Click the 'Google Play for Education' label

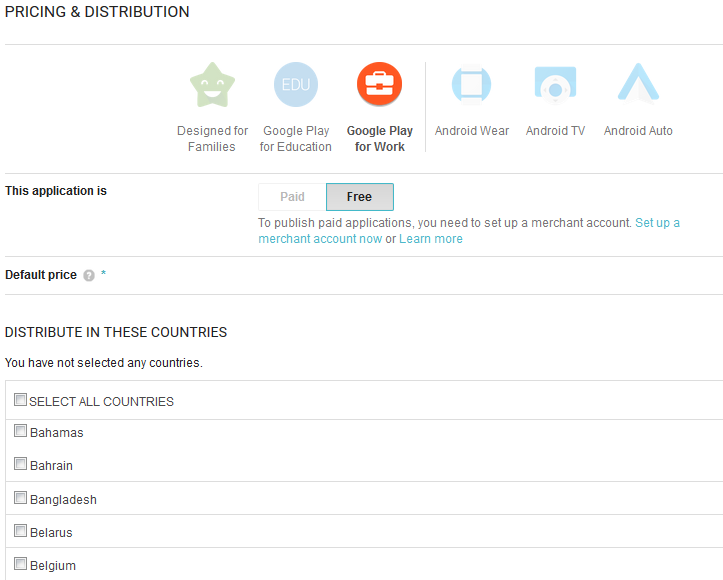click(296, 139)
